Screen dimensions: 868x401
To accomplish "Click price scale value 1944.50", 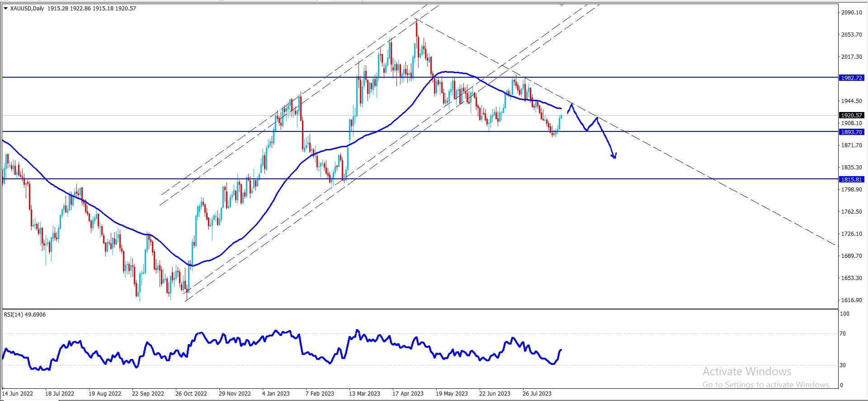I will [x=851, y=101].
